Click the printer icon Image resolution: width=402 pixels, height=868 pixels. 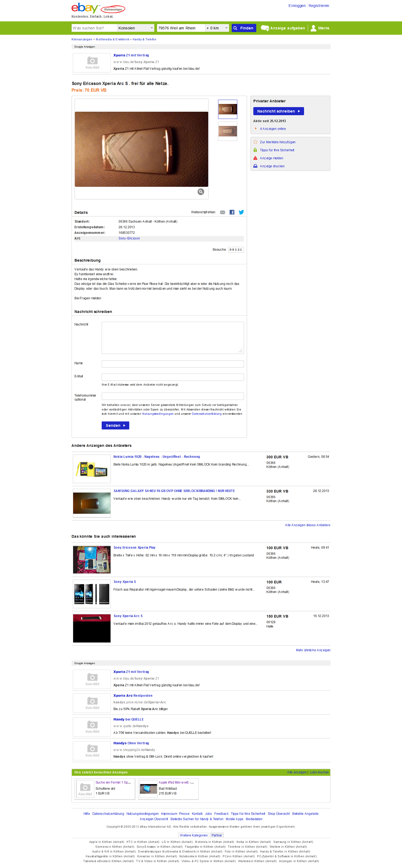255,166
